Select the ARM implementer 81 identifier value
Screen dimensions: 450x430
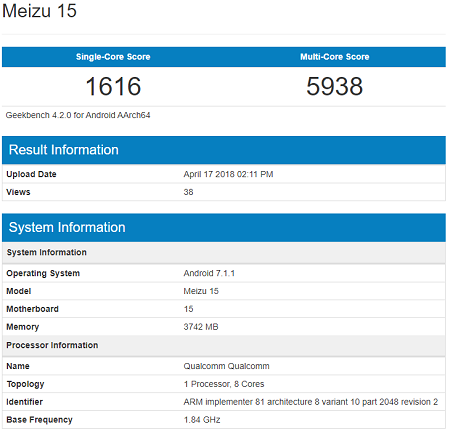tap(311, 402)
